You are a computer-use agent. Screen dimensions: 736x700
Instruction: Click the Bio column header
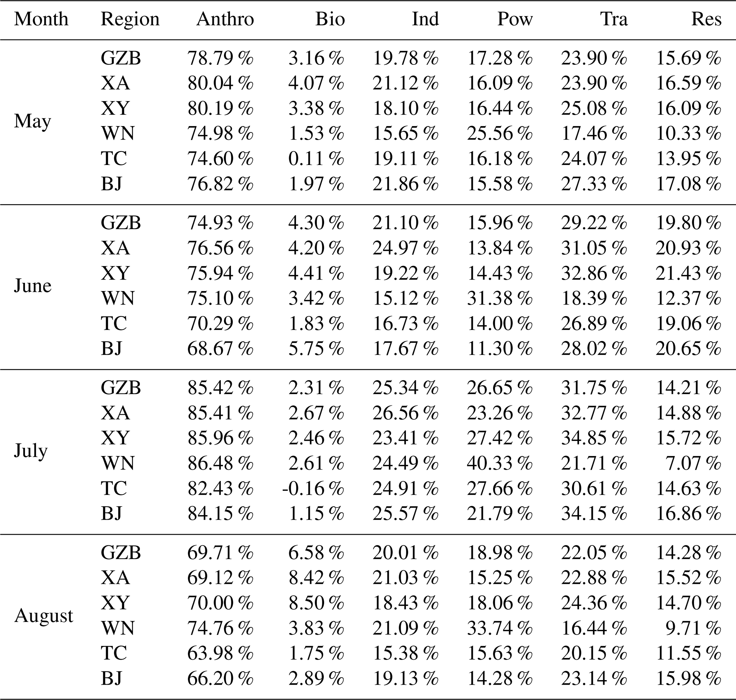330,19
